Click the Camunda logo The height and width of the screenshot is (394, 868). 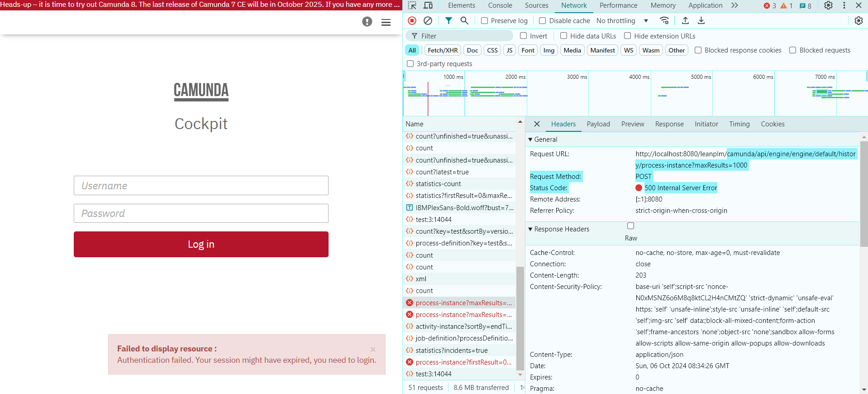201,91
